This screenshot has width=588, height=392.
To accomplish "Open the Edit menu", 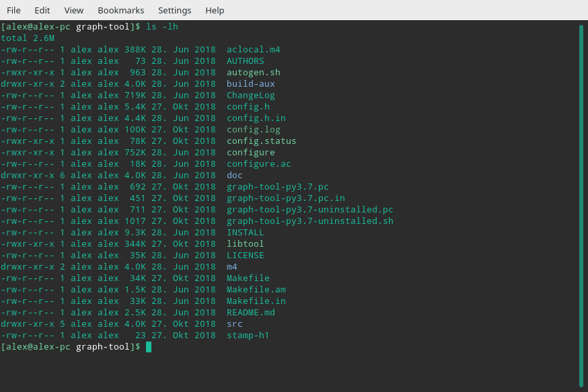I will click(x=42, y=10).
